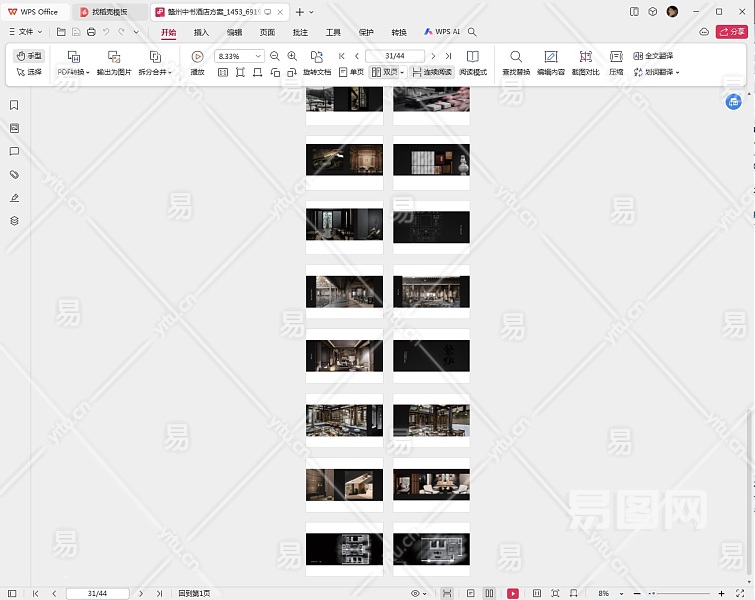Screen dimensions: 755x600
Task: Open the comments panel in the sidebar
Action: (x=14, y=151)
